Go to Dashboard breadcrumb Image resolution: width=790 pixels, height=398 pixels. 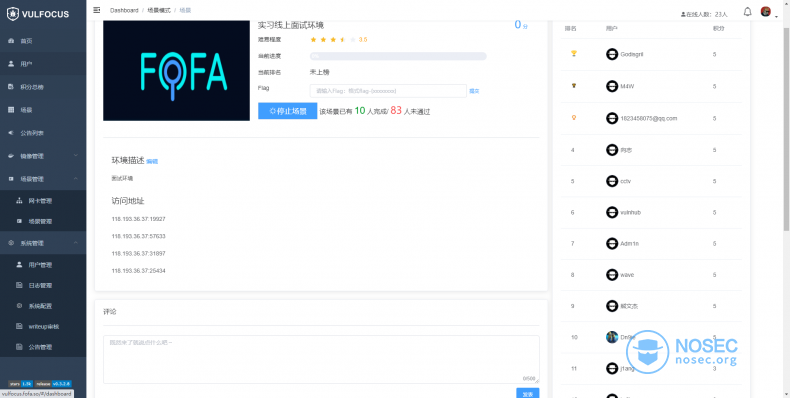click(x=124, y=10)
